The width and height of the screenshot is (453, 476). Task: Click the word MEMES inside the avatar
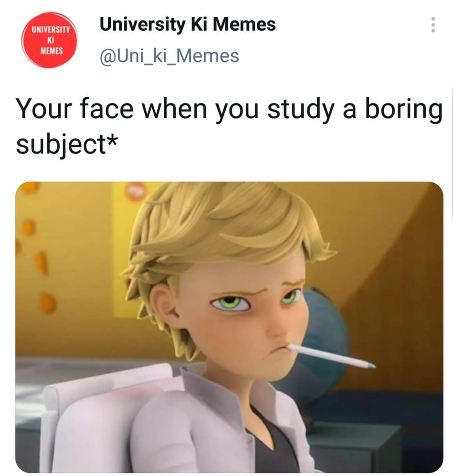[x=52, y=51]
